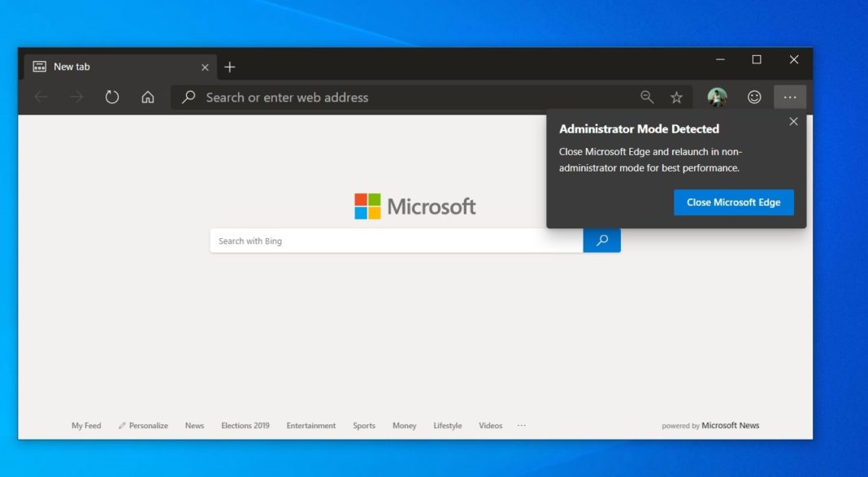The height and width of the screenshot is (477, 868).
Task: Send feedback with the smiley icon
Action: tap(753, 97)
